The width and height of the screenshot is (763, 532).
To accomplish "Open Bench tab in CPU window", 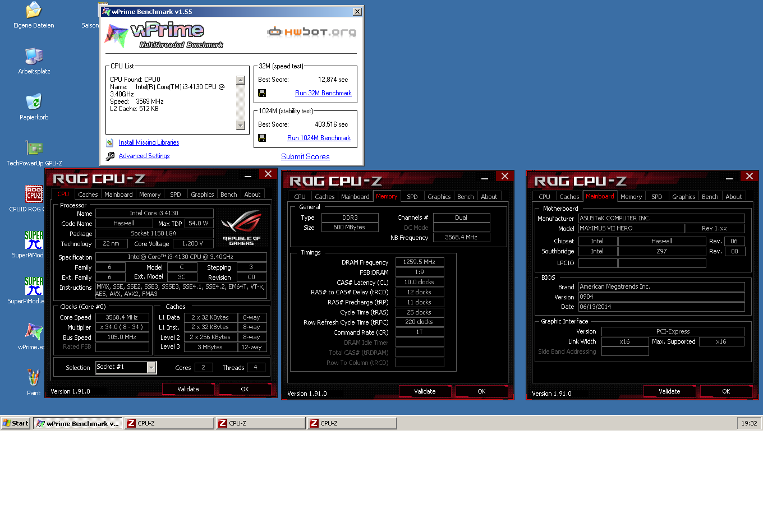I will tap(229, 195).
